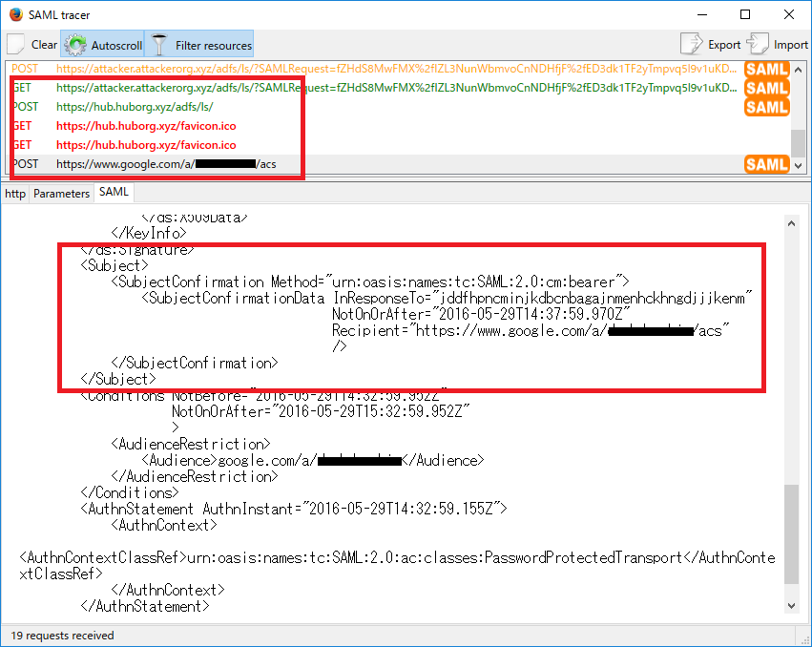Click SAML badge on orange POST attacker row
The height and width of the screenshot is (647, 812).
pyautogui.click(x=766, y=69)
